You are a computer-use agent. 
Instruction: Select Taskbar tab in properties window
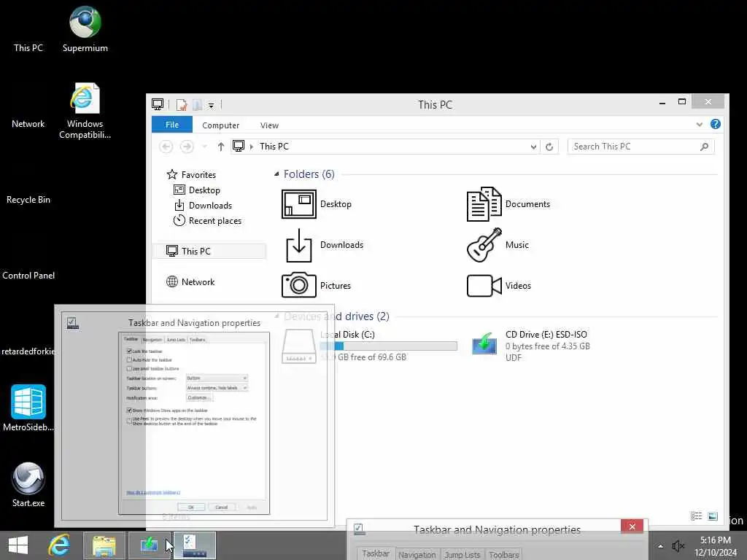pos(376,554)
